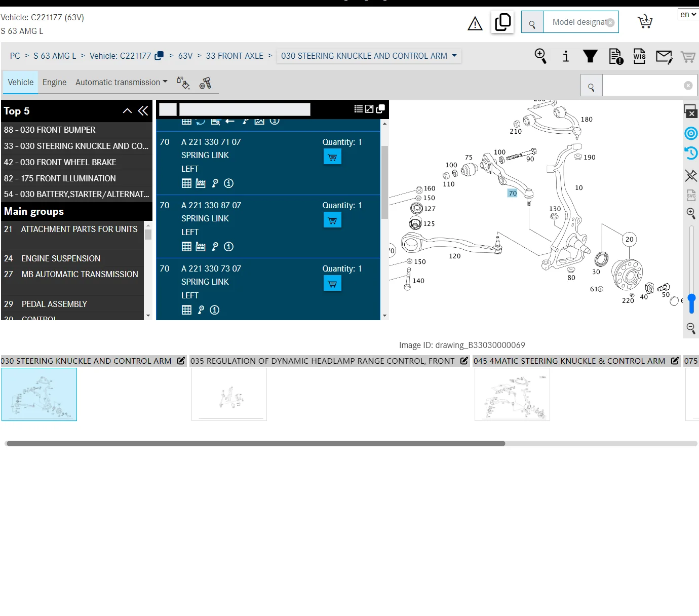Toggle the parts list view icon

point(359,109)
